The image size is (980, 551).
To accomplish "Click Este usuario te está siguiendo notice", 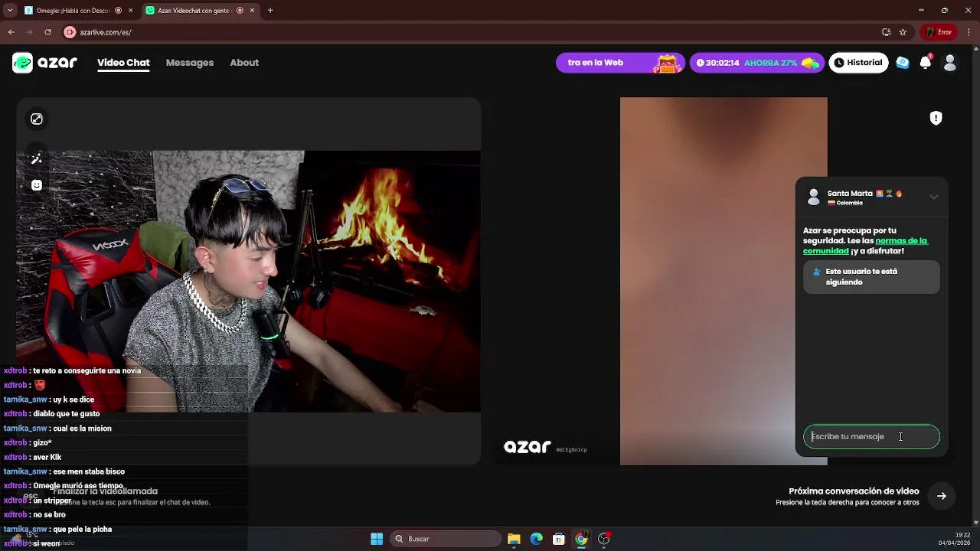I will pyautogui.click(x=871, y=277).
